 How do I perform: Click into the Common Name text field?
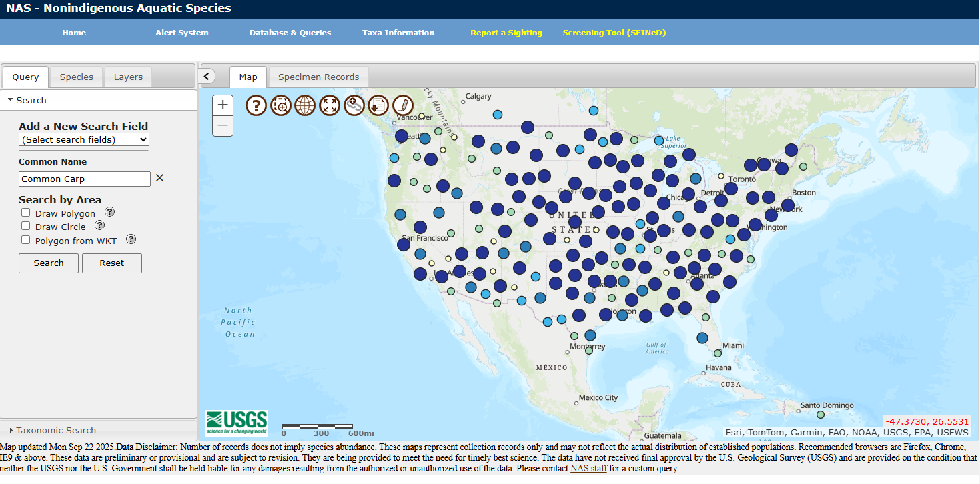(85, 179)
